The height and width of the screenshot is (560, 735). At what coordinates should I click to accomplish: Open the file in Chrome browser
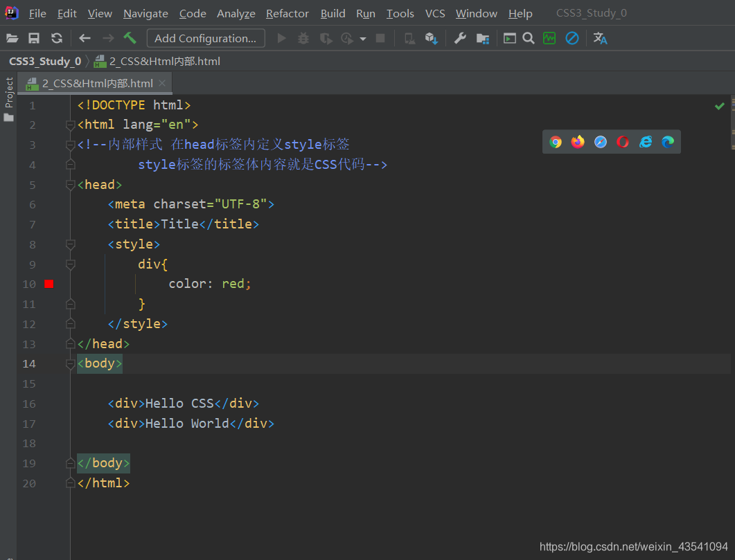pyautogui.click(x=555, y=141)
